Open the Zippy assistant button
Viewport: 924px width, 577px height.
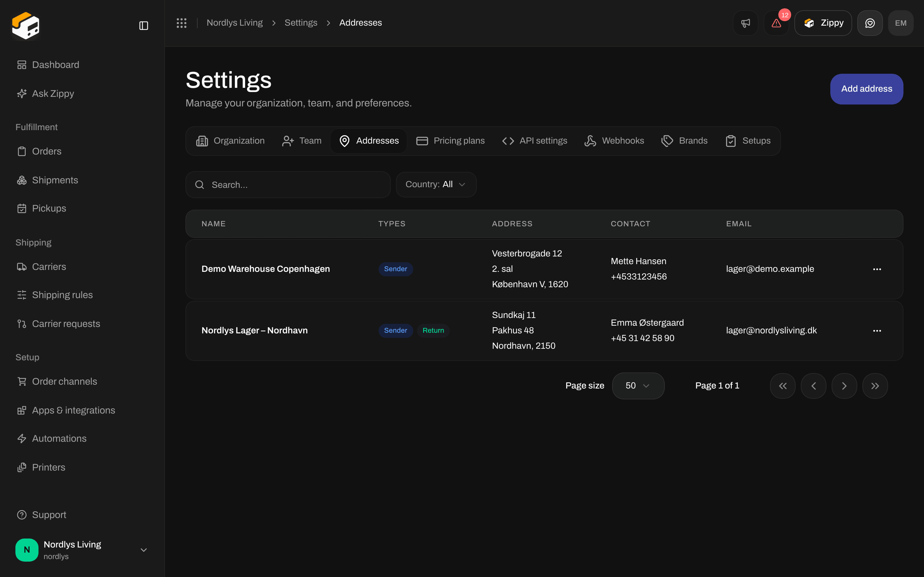[x=823, y=23]
